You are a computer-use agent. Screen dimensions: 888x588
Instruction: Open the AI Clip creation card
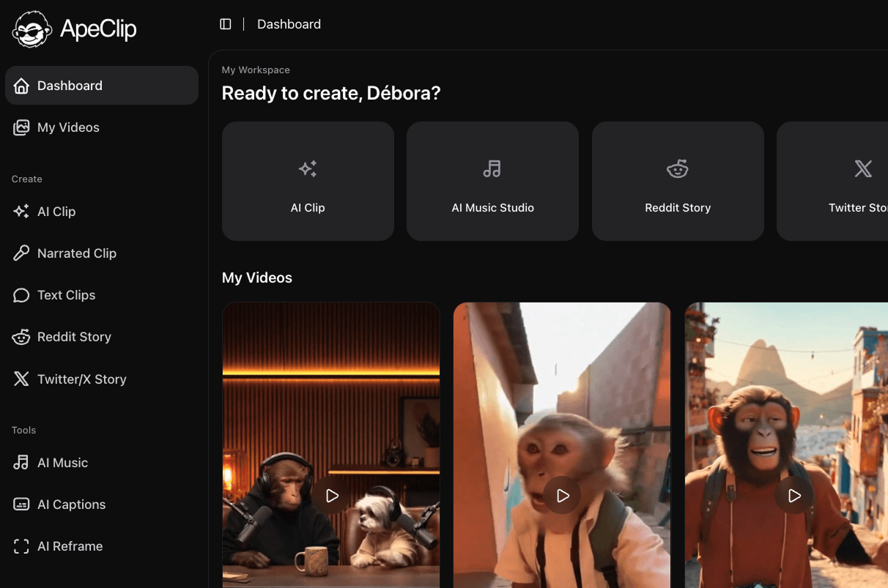point(308,181)
